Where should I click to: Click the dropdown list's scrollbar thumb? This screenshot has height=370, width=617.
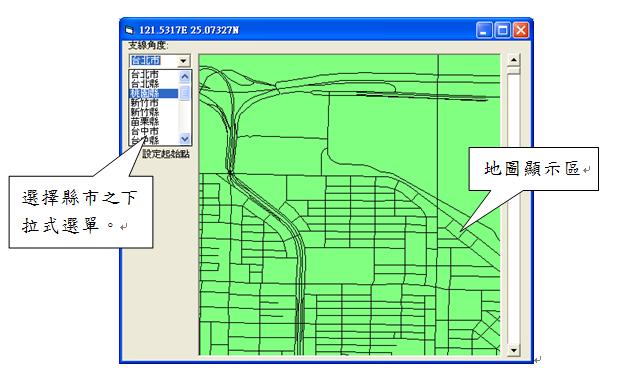click(x=185, y=92)
